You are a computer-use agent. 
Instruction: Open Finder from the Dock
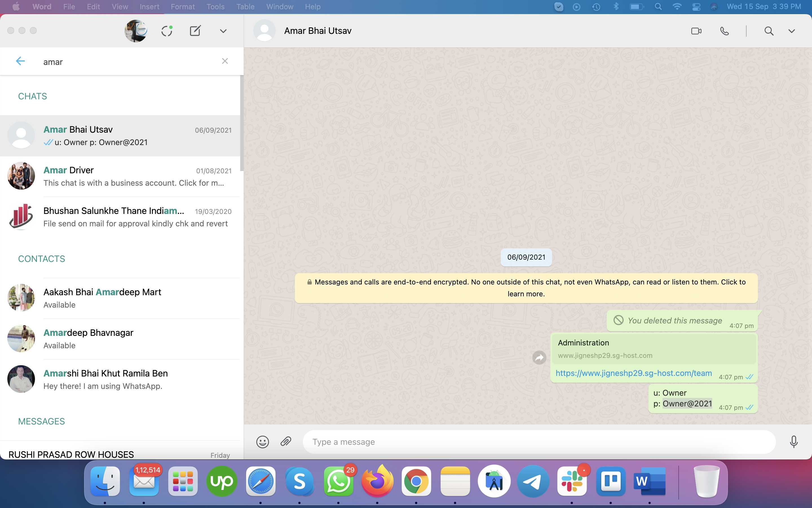click(x=105, y=481)
